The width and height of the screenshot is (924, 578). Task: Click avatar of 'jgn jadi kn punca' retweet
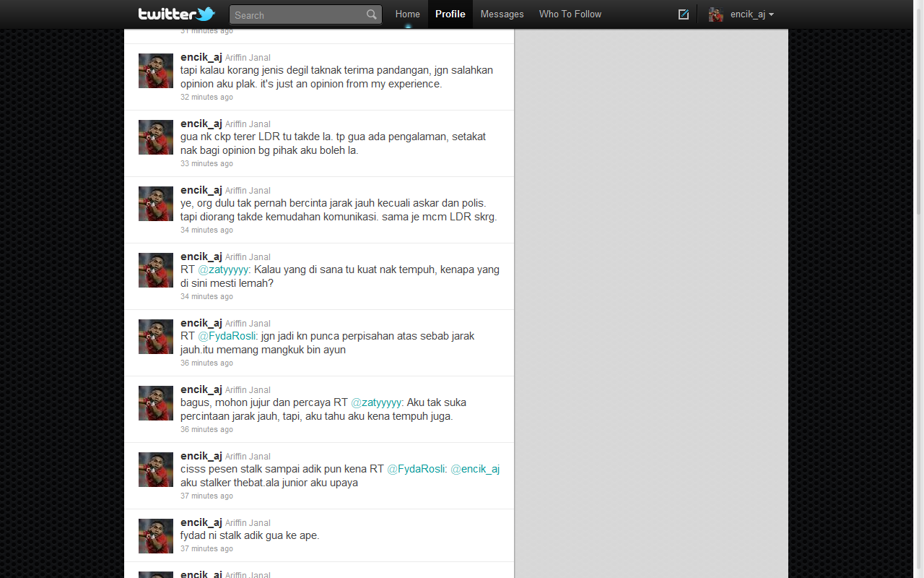coord(156,337)
